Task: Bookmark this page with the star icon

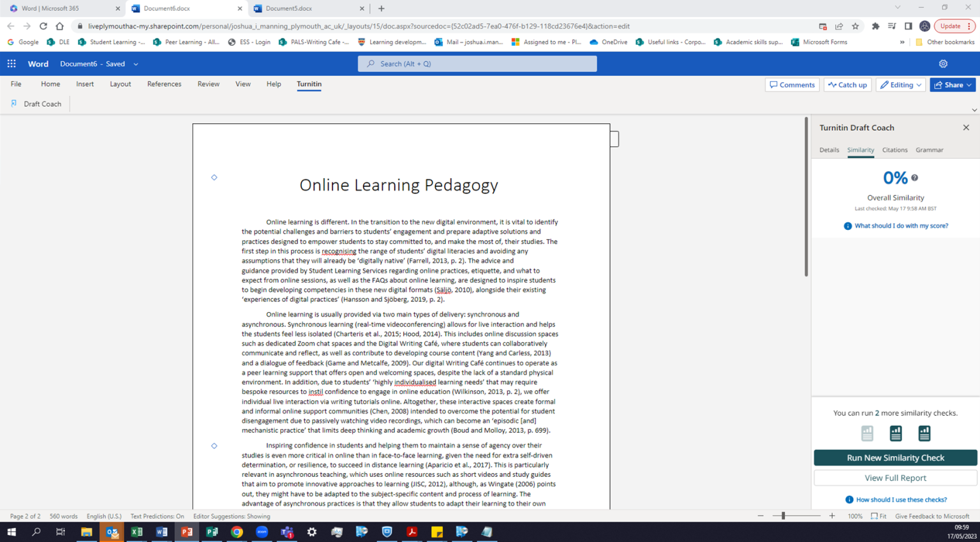Action: click(855, 27)
